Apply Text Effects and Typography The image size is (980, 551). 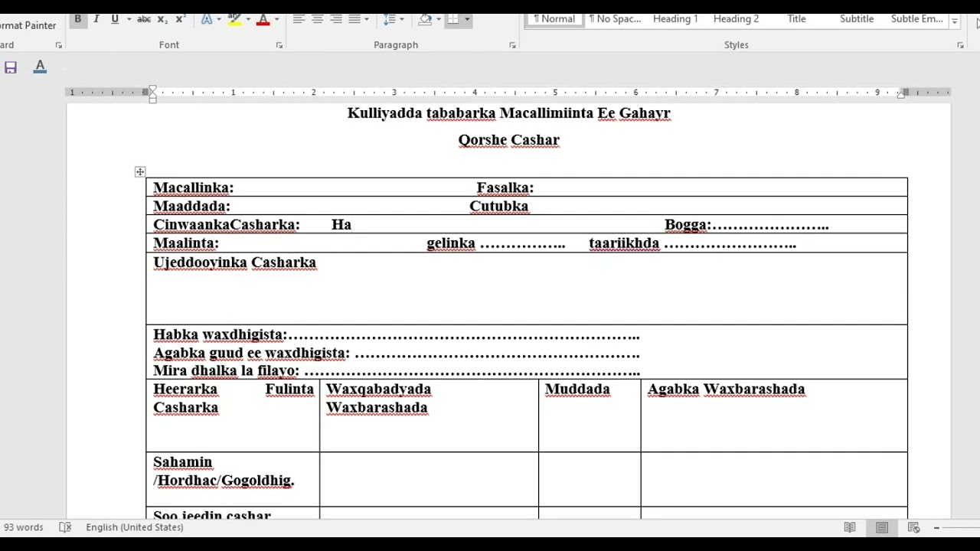click(207, 19)
